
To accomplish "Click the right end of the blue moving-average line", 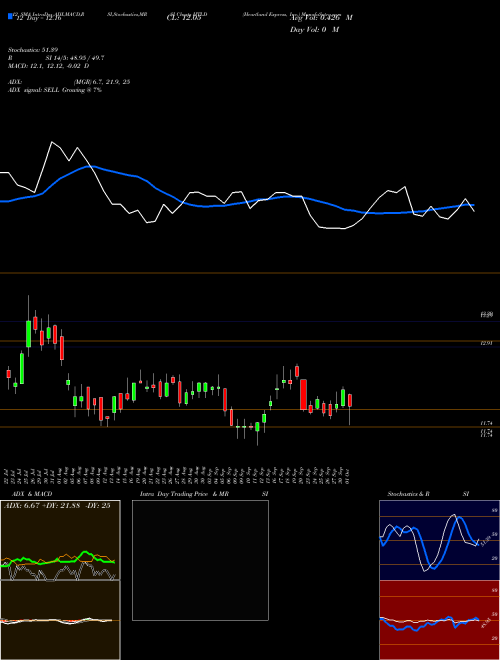I will click(473, 205).
